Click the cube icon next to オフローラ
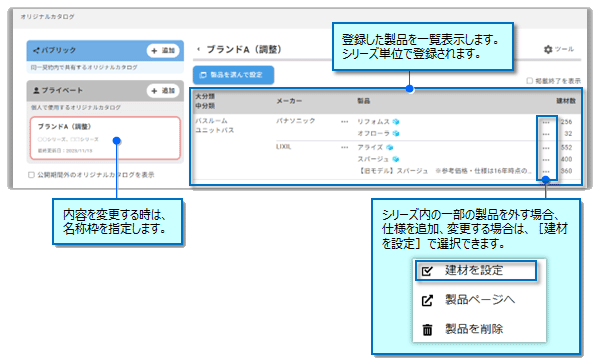This screenshot has height=364, width=600. (396, 134)
